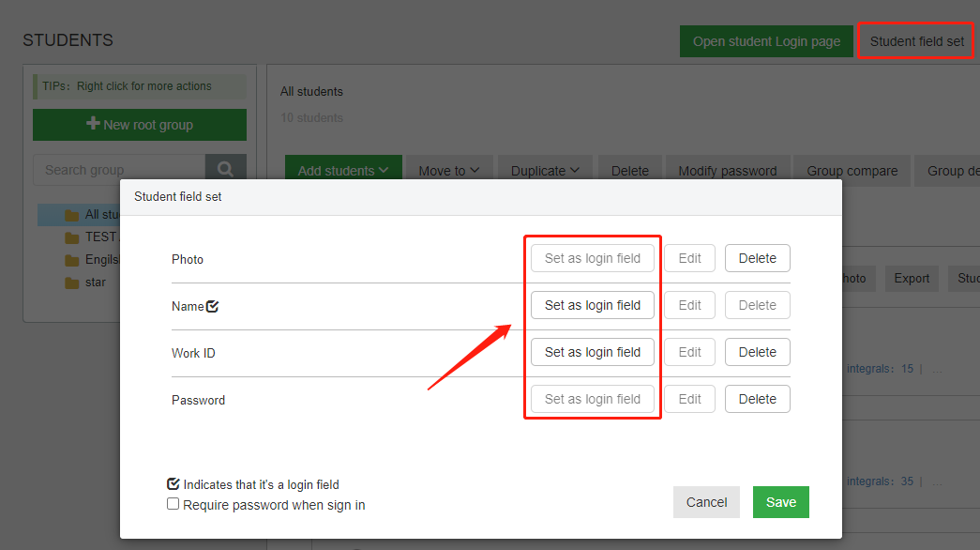Screen dimensions: 980x550
Task: Delete the Password field
Action: 757,399
